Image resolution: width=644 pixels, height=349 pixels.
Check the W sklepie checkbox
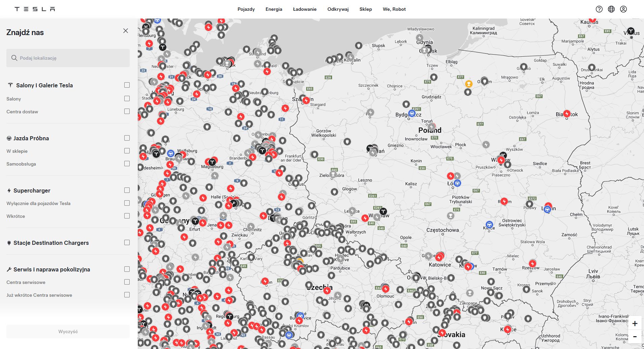[127, 151]
